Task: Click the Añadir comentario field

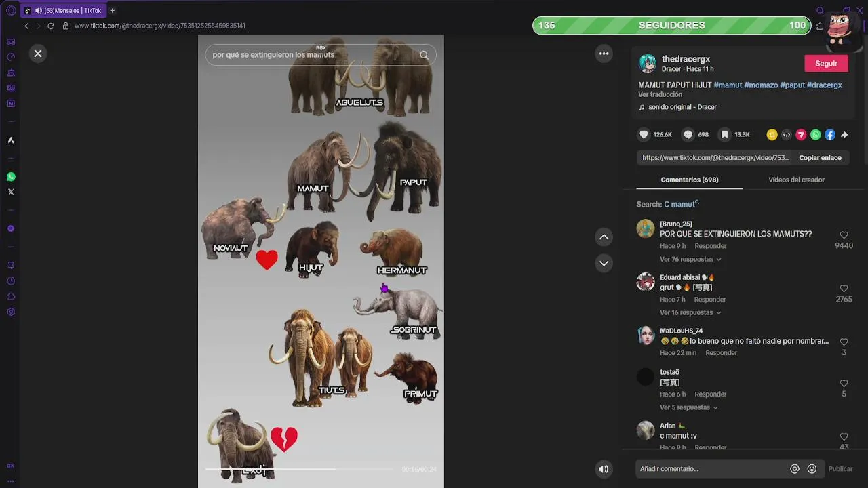Action: (x=712, y=469)
